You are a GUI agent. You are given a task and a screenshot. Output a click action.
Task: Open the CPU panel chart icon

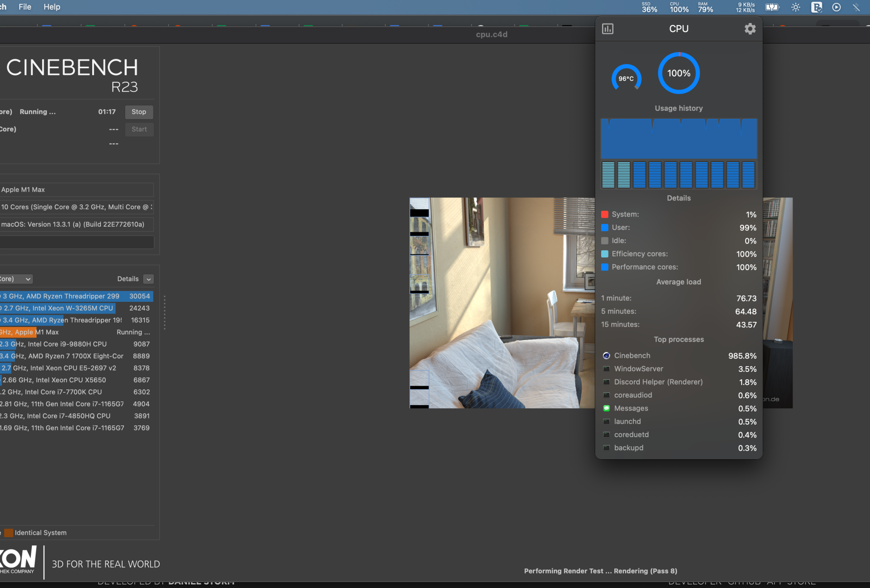[607, 29]
